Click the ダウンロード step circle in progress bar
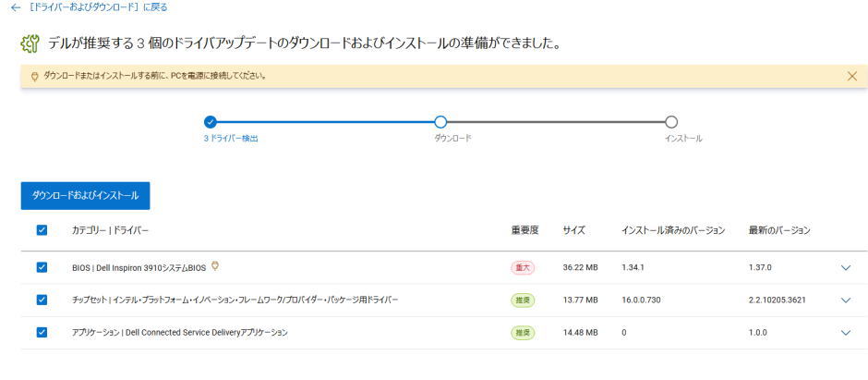Viewport: 868px width, 380px height. [440, 122]
